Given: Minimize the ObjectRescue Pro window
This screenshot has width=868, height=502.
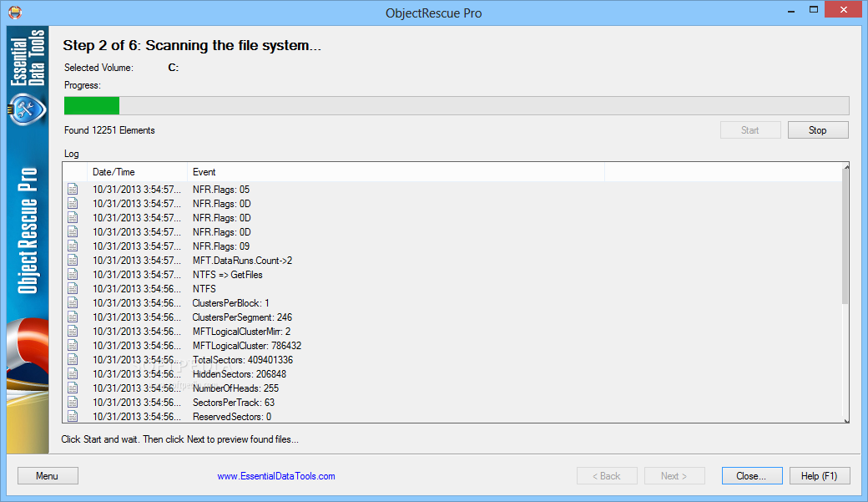Looking at the screenshot, I should pyautogui.click(x=791, y=10).
